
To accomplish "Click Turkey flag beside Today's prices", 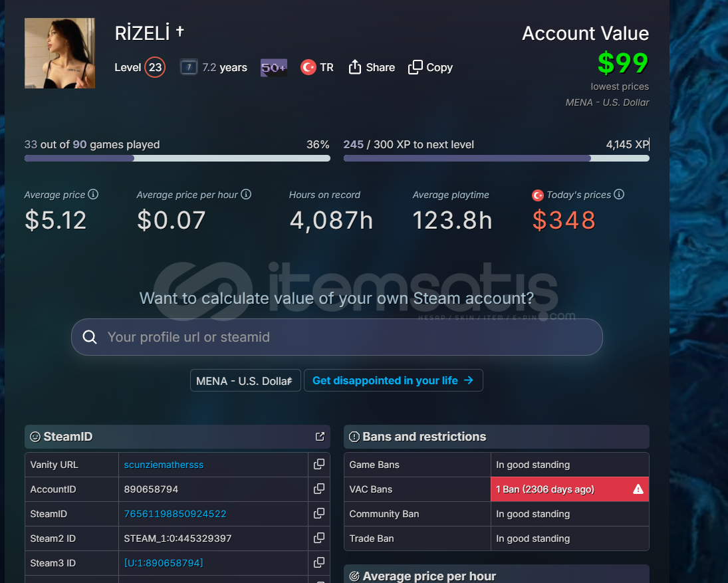I will (x=538, y=195).
